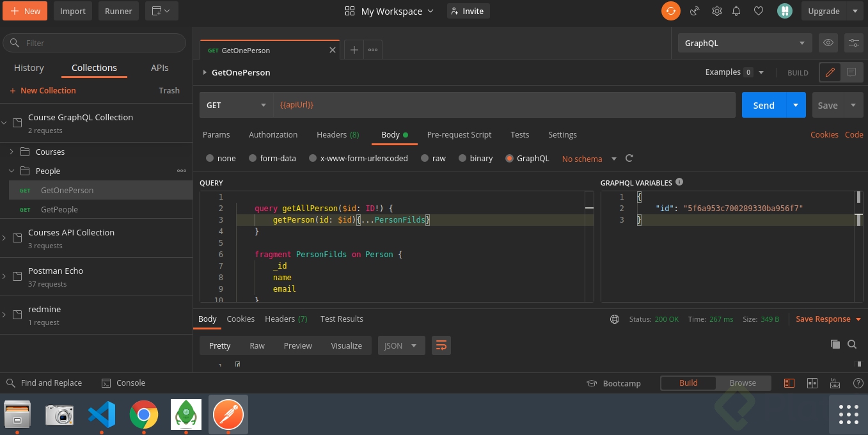
Task: Switch to the Headers request tab
Action: (x=337, y=134)
